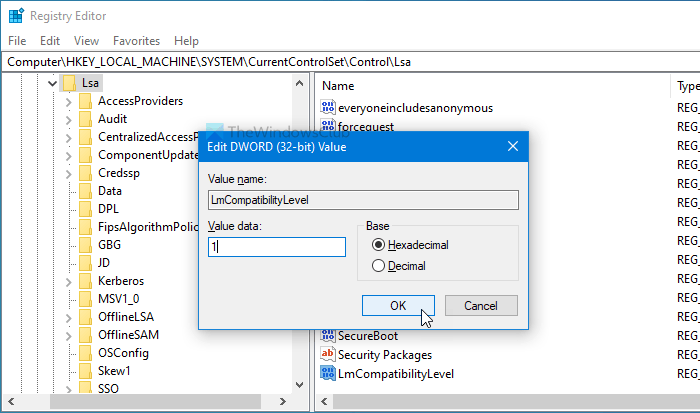Click the tree pane scroll up arrow
The height and width of the screenshot is (413, 700).
300,83
